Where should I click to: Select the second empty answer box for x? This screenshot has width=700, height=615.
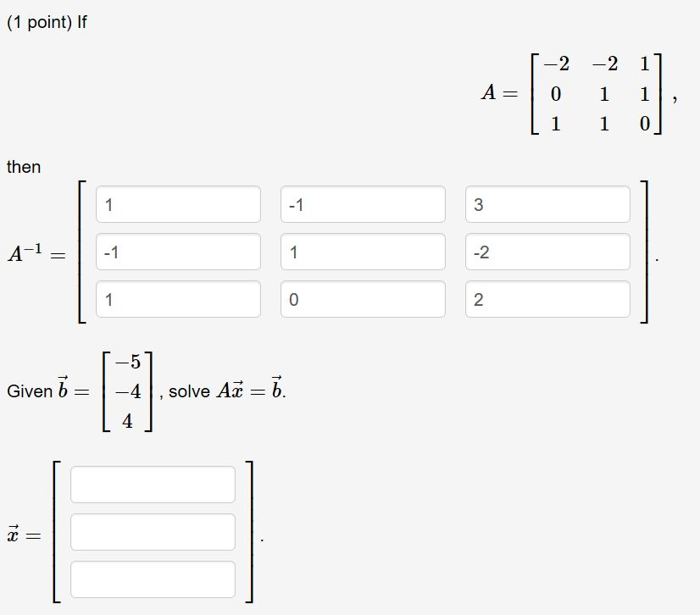tap(153, 531)
